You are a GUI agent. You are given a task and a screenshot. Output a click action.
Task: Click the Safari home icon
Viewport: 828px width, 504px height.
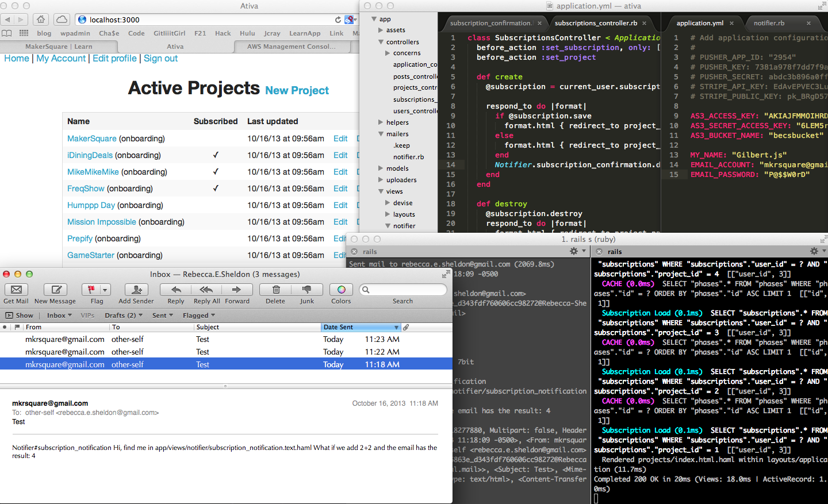click(41, 20)
